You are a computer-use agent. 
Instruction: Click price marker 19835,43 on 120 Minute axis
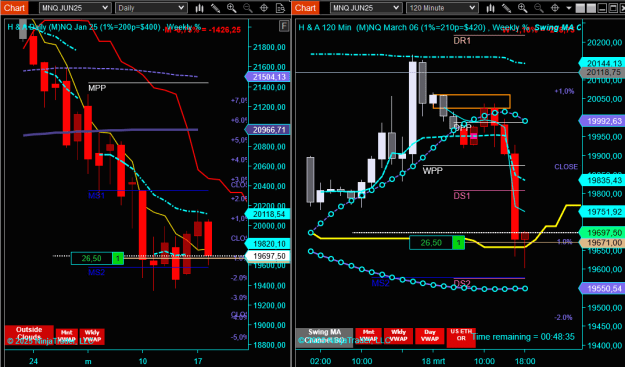(x=601, y=181)
